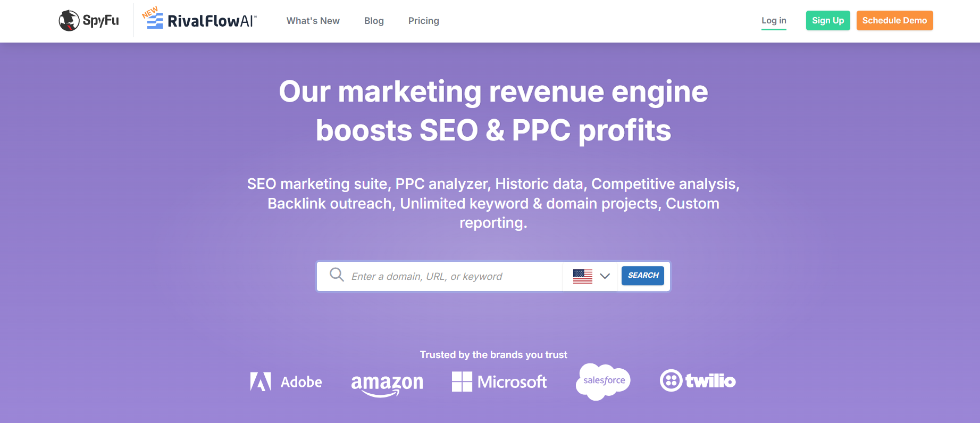Open What's New menu
980x423 pixels.
coord(313,21)
